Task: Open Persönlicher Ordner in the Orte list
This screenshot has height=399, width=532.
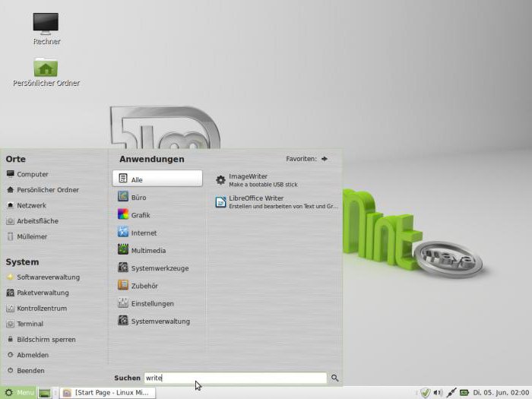Action: pos(43,190)
